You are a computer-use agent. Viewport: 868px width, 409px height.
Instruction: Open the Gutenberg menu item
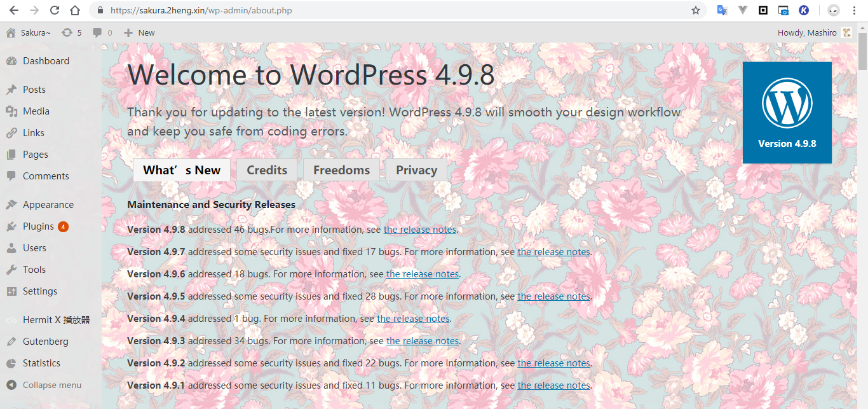pyautogui.click(x=51, y=342)
